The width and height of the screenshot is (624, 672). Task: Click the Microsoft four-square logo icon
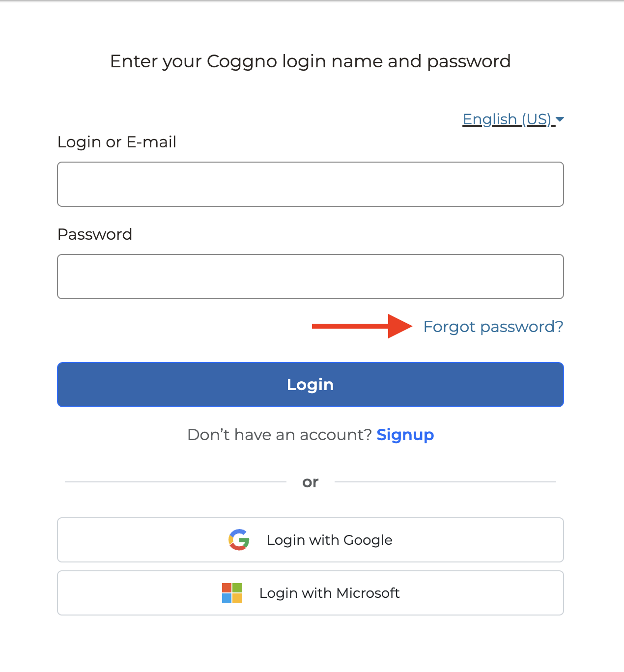point(232,593)
